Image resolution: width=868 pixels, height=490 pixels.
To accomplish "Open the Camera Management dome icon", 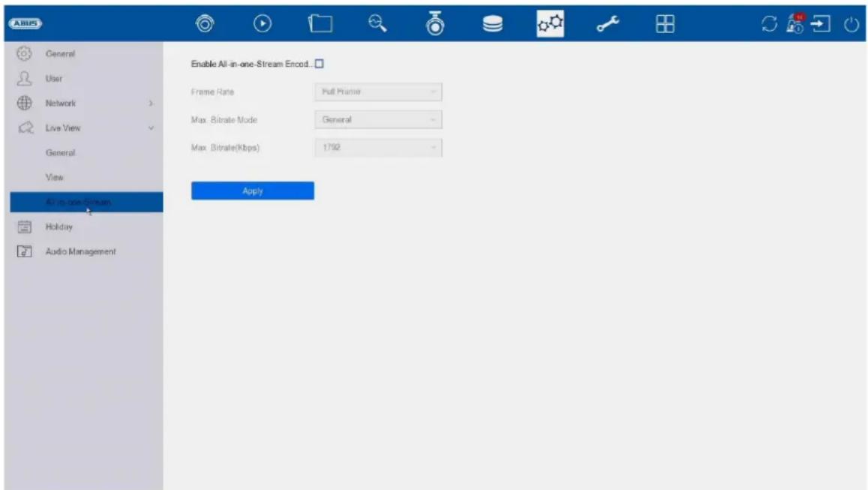I will pos(435,23).
